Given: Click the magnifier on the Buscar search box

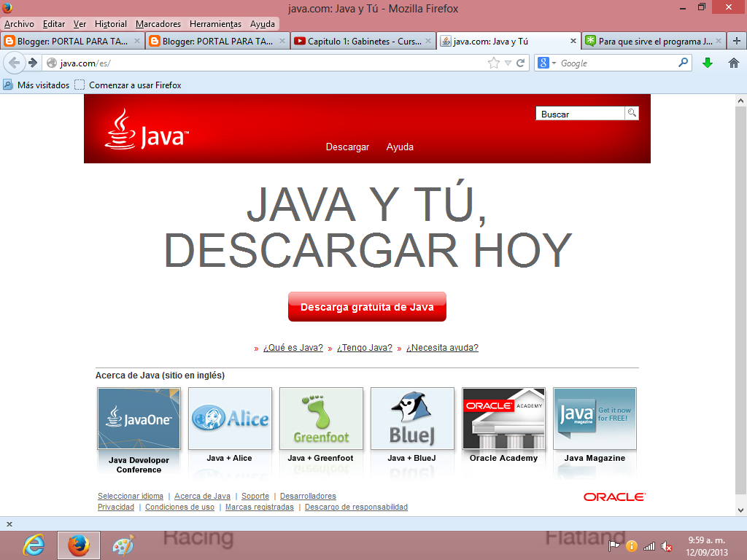Looking at the screenshot, I should 630,113.
